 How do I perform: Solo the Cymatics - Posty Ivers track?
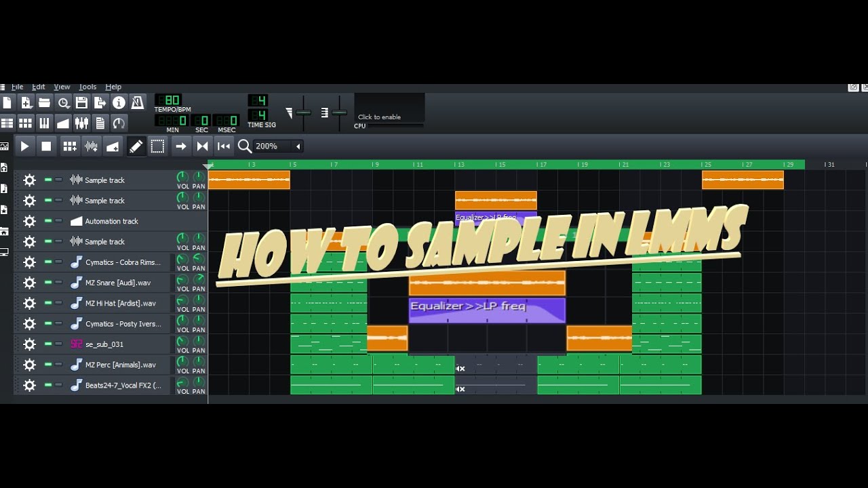click(58, 323)
